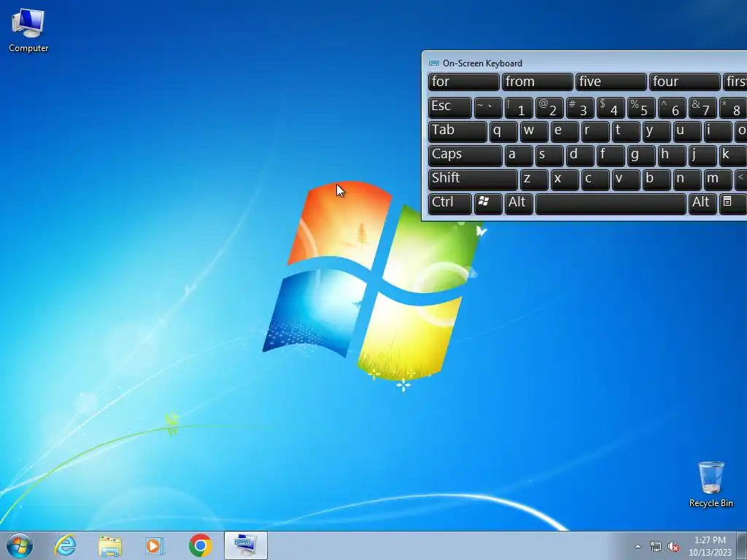Click the z key

[533, 180]
